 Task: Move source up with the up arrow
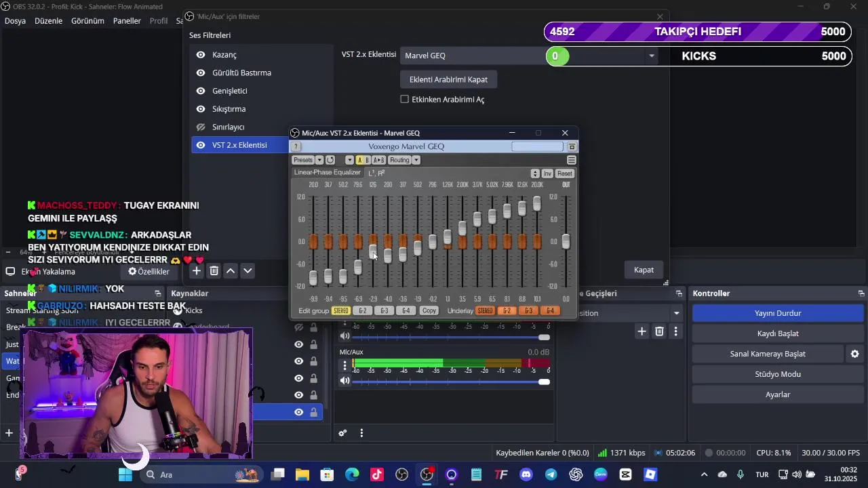pyautogui.click(x=231, y=270)
